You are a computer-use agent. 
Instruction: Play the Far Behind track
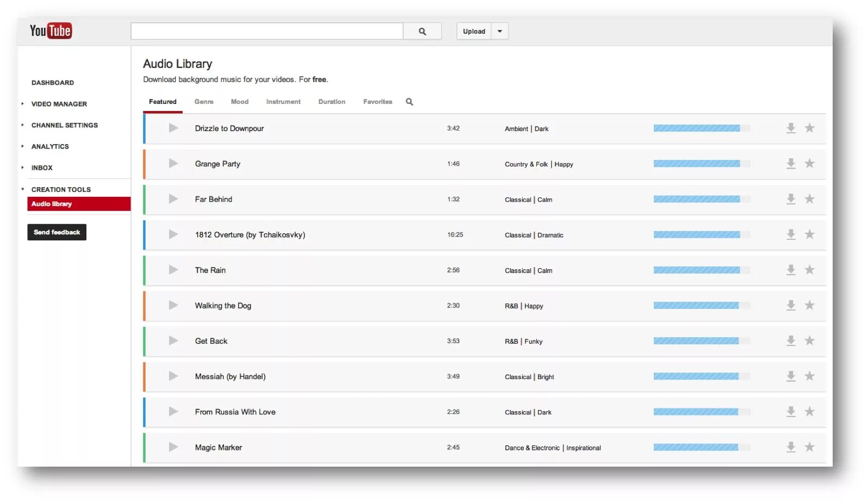(x=173, y=199)
